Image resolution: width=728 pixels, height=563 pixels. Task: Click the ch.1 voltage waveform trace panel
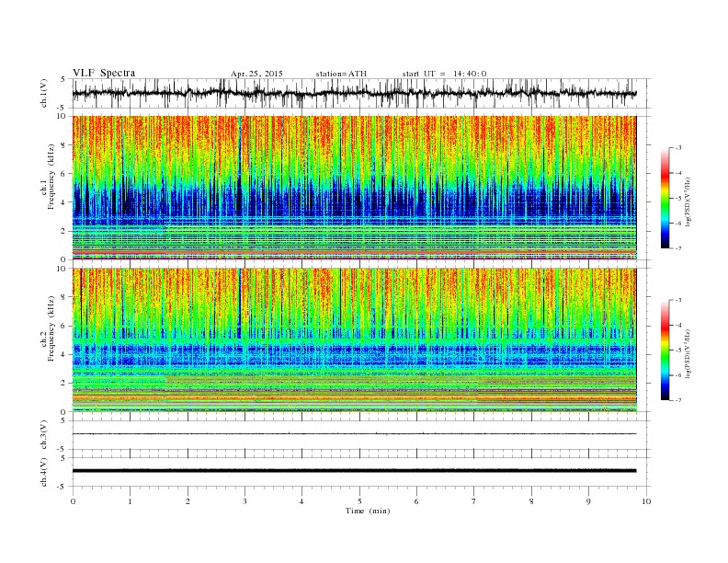pyautogui.click(x=361, y=93)
